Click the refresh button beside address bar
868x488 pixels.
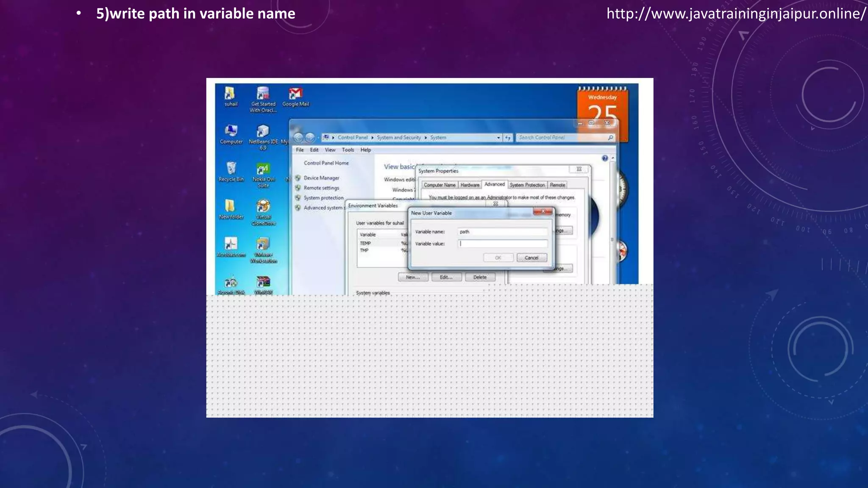(508, 138)
